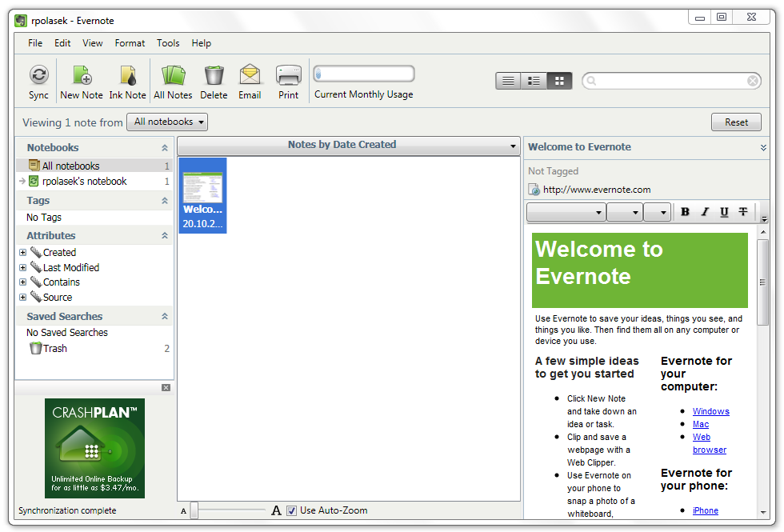Click the Reset button

click(x=736, y=122)
